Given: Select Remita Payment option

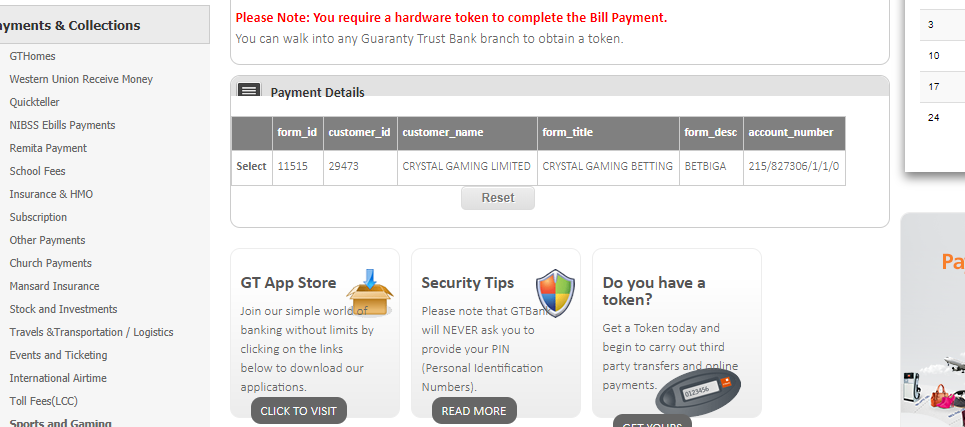Looking at the screenshot, I should coord(48,148).
